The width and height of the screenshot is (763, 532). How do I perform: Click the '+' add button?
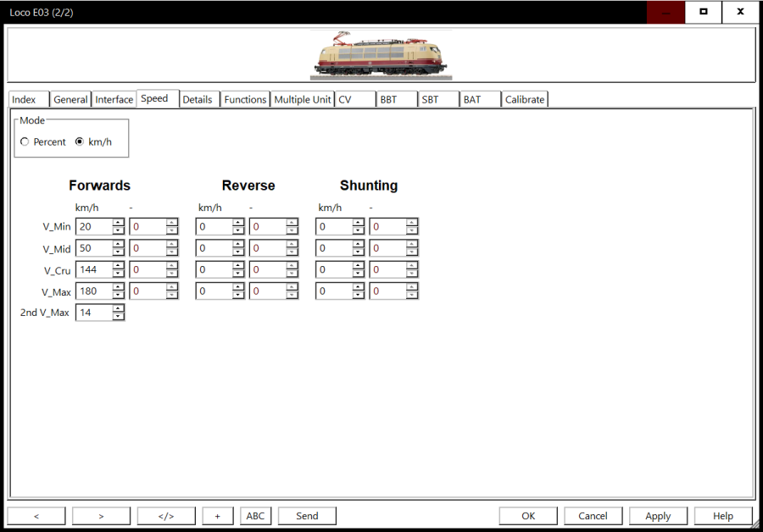(218, 516)
